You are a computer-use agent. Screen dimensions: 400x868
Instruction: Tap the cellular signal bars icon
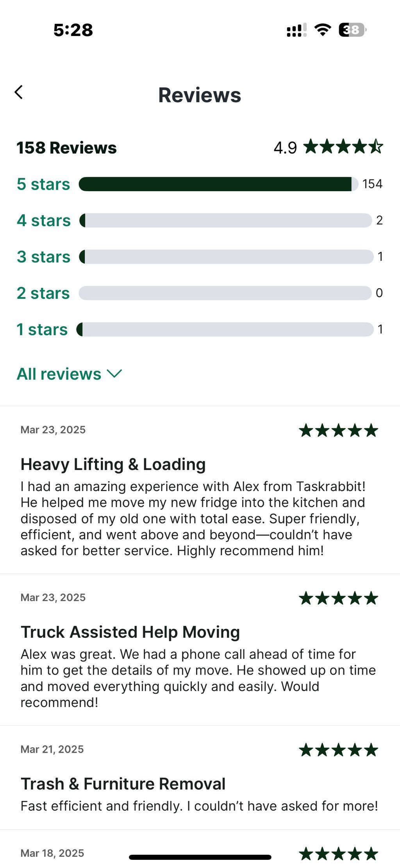(x=297, y=30)
